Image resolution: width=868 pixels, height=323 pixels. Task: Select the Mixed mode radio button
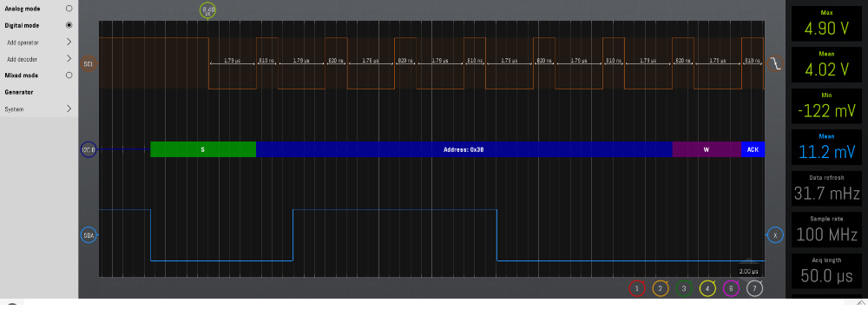point(69,76)
